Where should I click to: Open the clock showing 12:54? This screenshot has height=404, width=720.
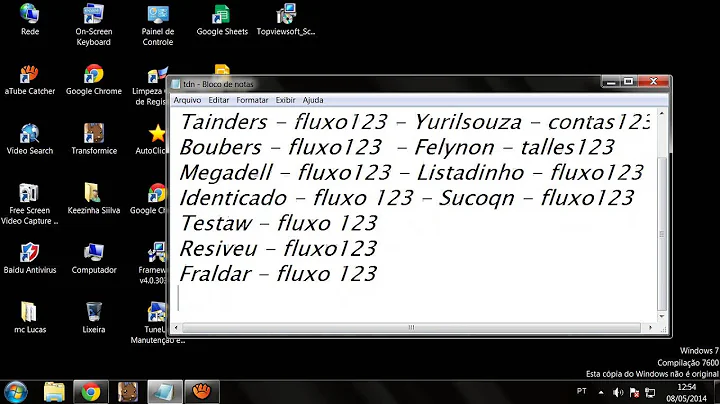(x=687, y=393)
